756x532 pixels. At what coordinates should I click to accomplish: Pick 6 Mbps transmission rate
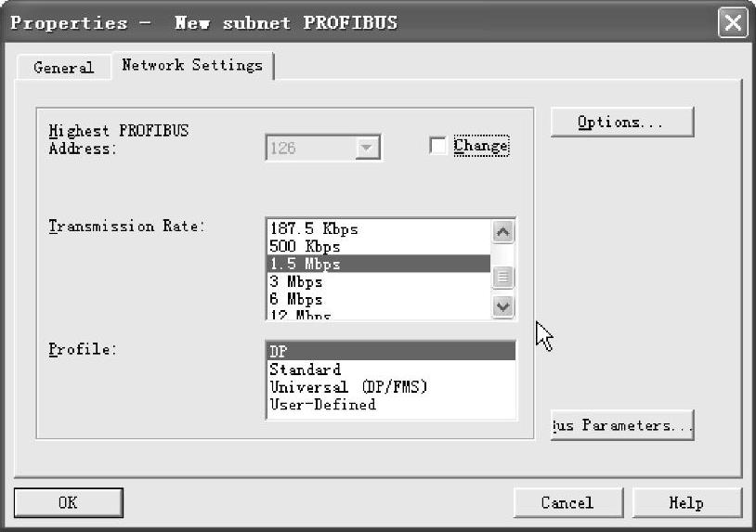(x=379, y=299)
